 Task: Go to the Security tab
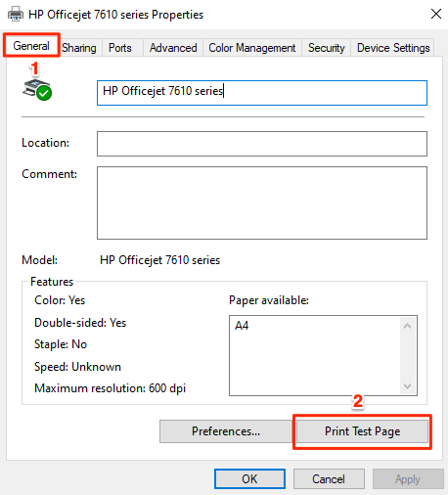point(327,48)
